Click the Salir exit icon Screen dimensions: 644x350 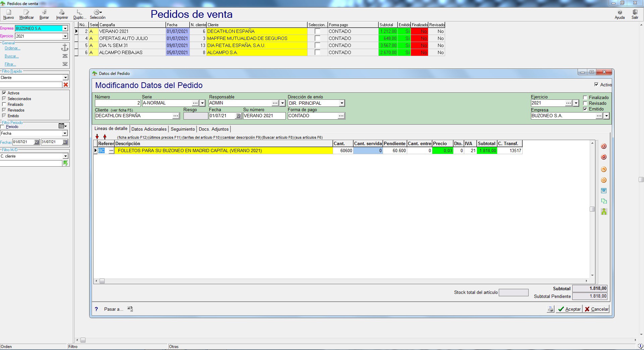click(635, 12)
